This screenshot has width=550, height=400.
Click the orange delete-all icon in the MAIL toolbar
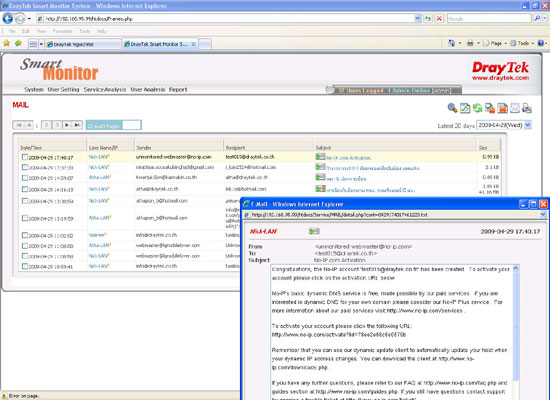pyautogui.click(x=502, y=108)
